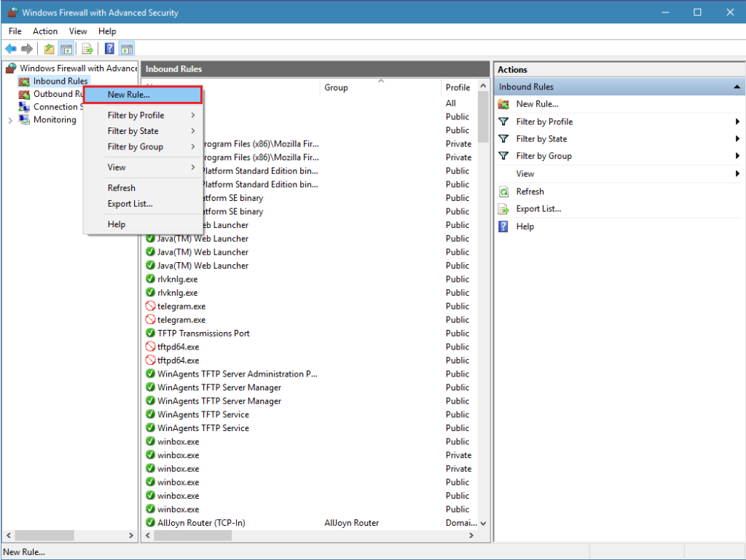Select the Inbound Rules tree item
Screen dimensions: 746x560
60,82
